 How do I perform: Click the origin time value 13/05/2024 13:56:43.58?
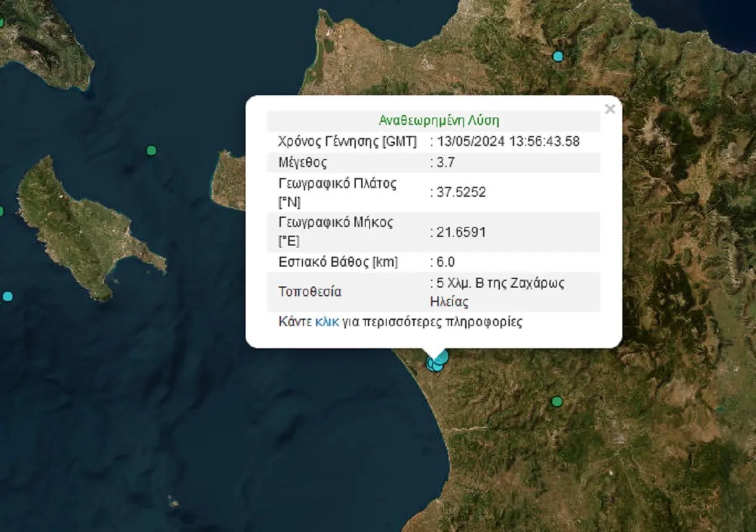coord(508,141)
